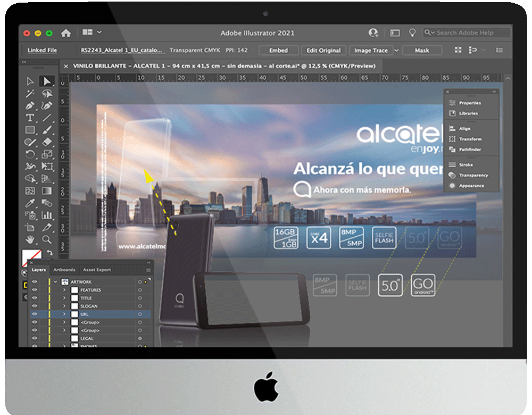The width and height of the screenshot is (532, 415).
Task: Select the Blend tool
Action: (x=47, y=203)
